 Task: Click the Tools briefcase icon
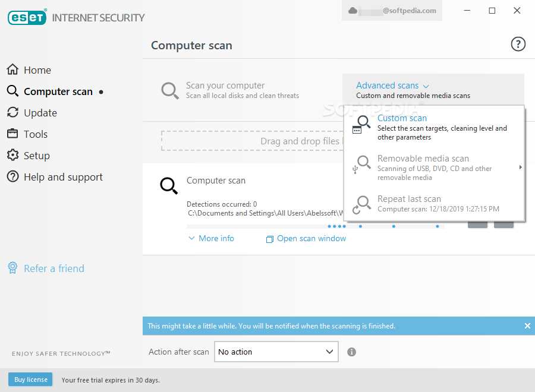coord(12,133)
